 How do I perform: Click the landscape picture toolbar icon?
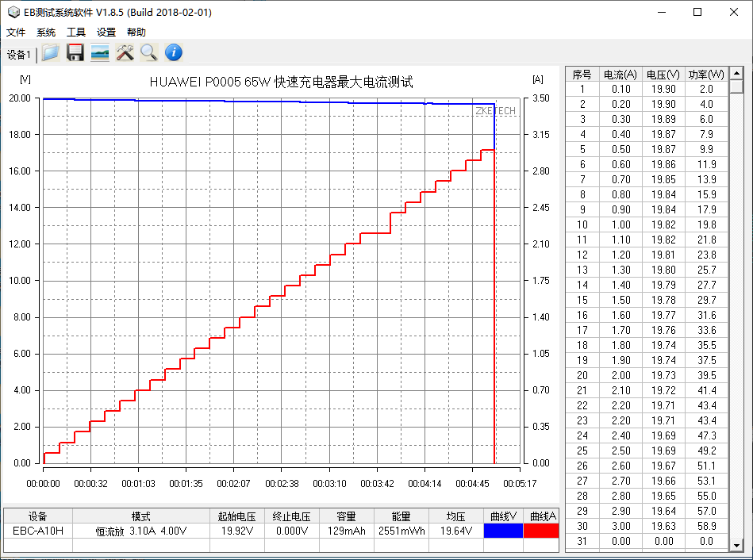100,53
